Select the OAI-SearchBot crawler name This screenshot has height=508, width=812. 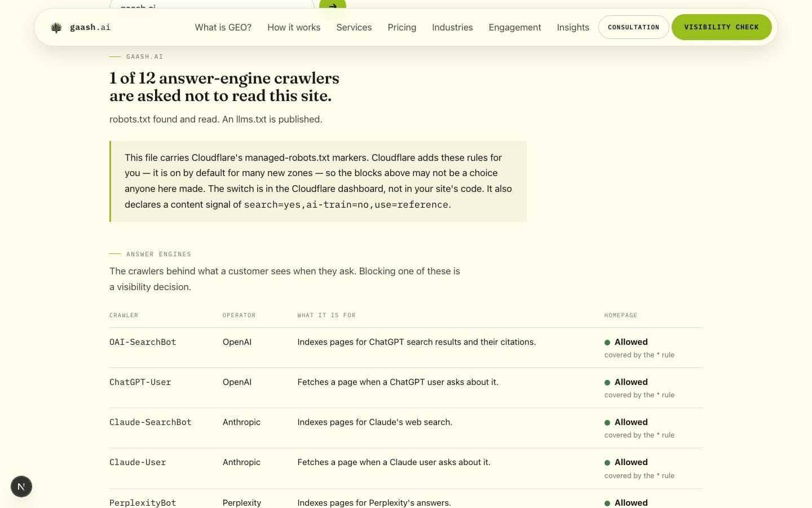point(143,342)
